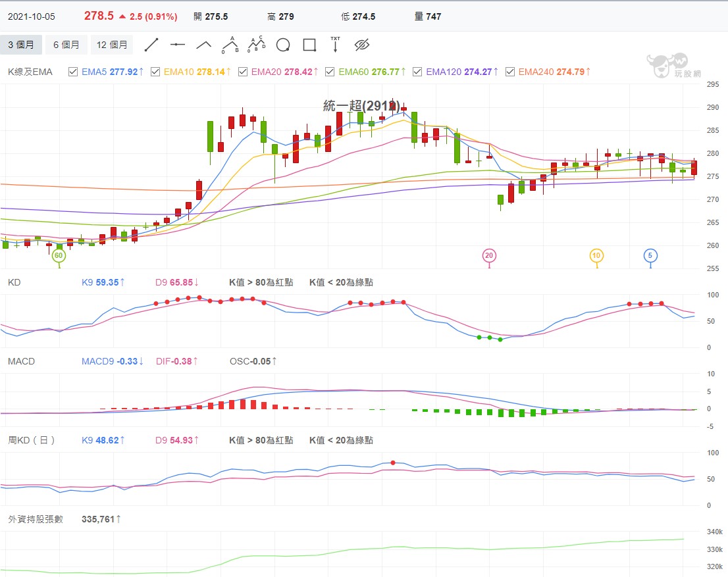Click the KD panel D9 65.85 value

coord(177,282)
